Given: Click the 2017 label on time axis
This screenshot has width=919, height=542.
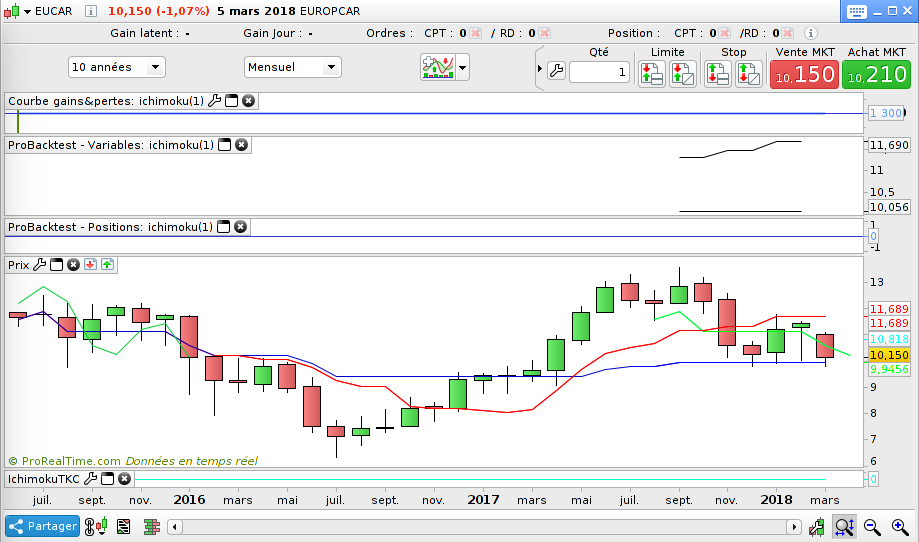Looking at the screenshot, I should [x=483, y=500].
